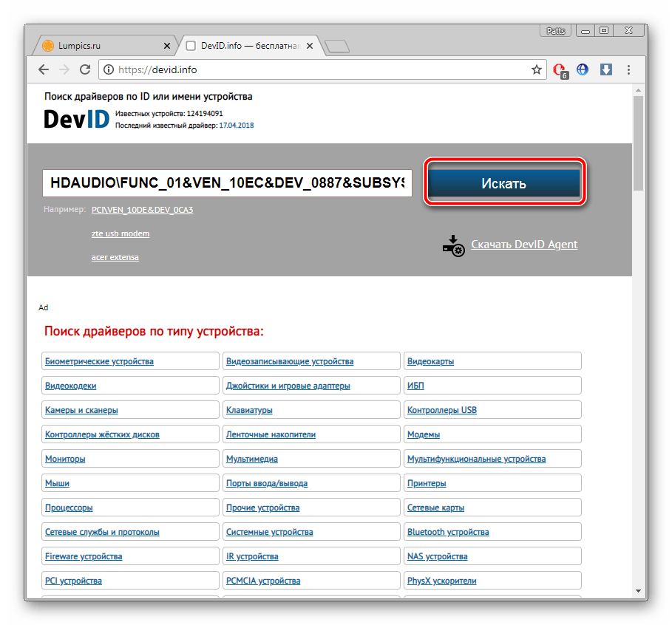Click the DevID logo
The width and height of the screenshot is (672, 625).
coord(76,118)
